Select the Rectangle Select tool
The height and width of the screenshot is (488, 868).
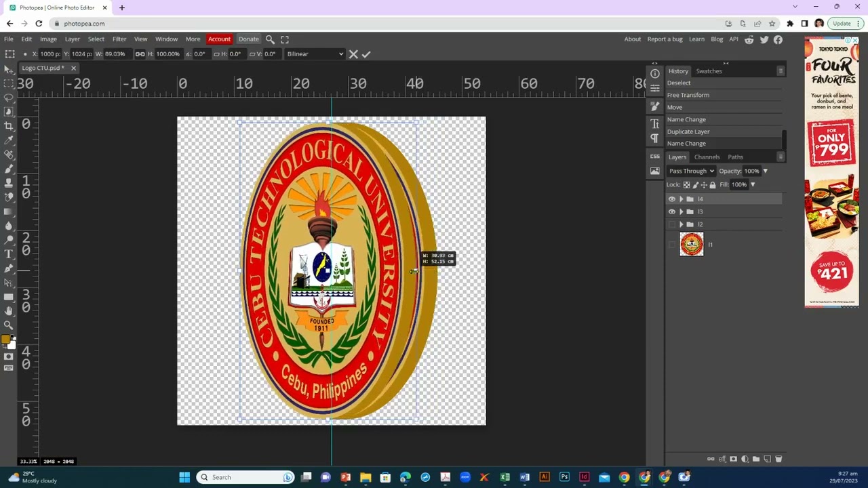8,83
